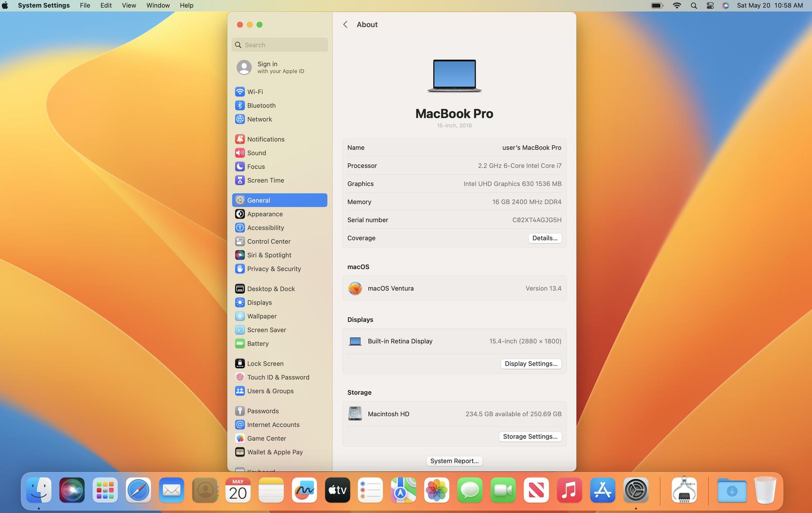
Task: Open System Settings menu in menu bar
Action: (44, 6)
